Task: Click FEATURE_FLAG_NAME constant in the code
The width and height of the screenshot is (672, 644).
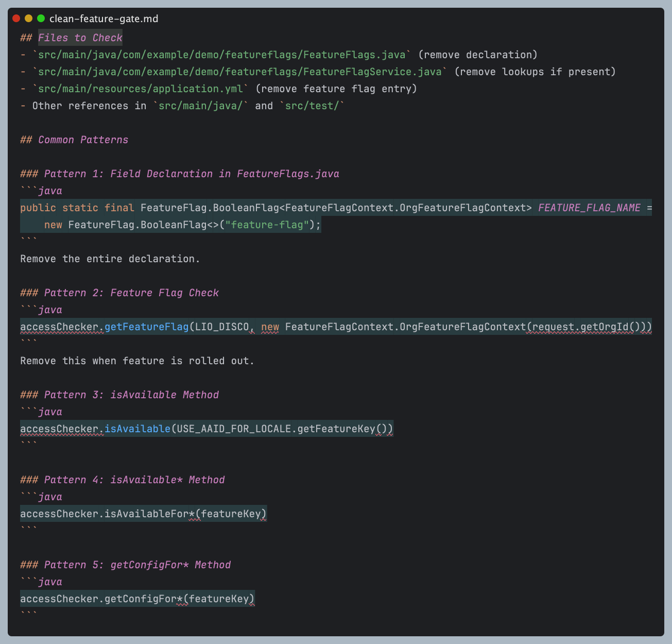Action: [589, 208]
